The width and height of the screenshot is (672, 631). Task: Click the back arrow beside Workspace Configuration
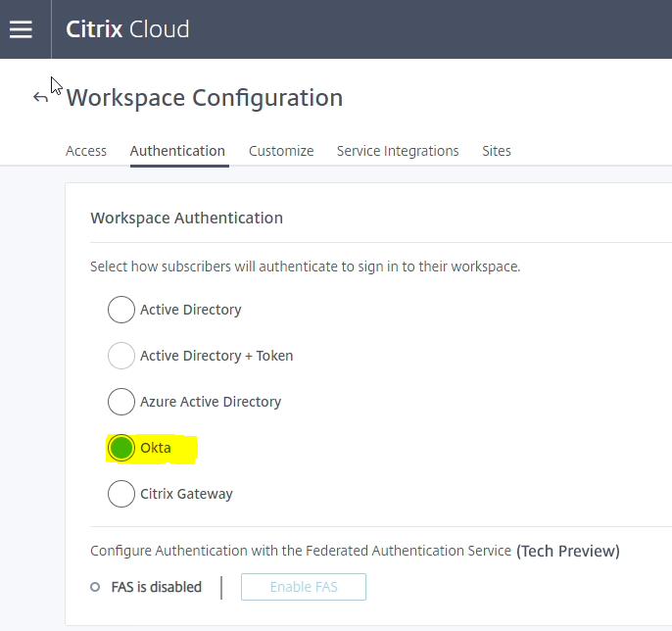[x=40, y=98]
